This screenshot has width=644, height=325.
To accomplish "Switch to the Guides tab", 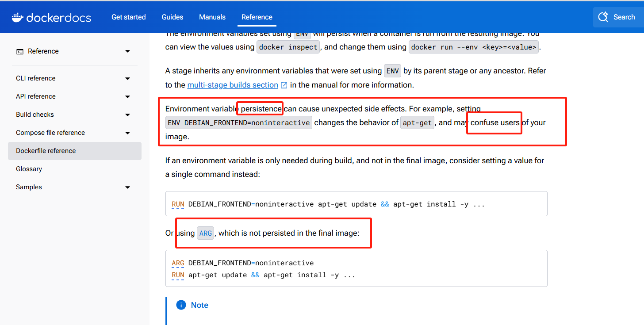I will 172,17.
